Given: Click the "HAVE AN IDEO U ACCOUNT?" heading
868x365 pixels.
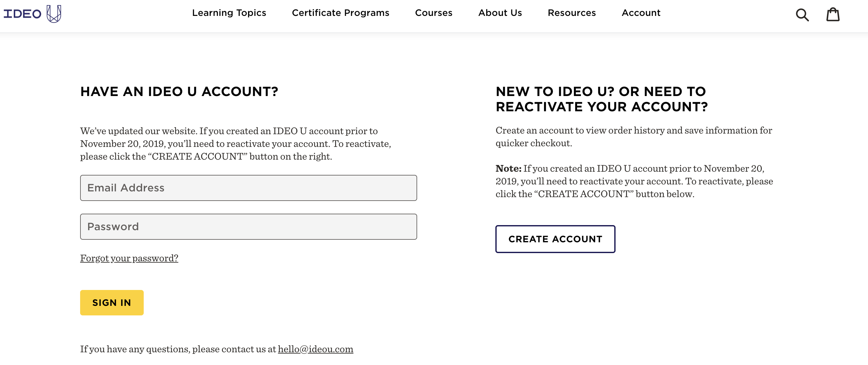Looking at the screenshot, I should pos(179,92).
